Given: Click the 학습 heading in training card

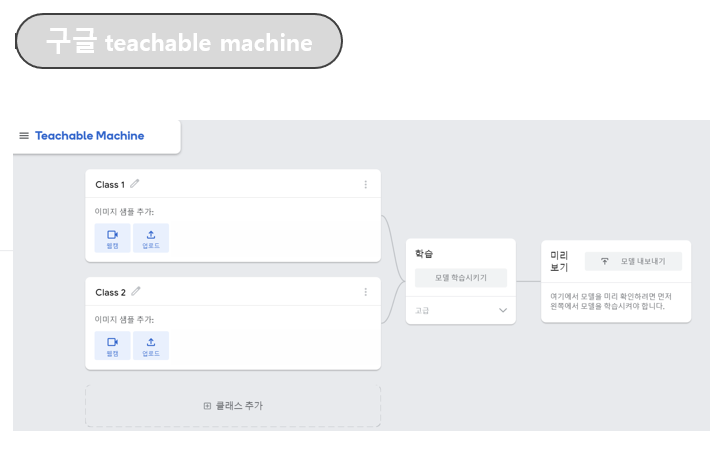Looking at the screenshot, I should [x=424, y=254].
